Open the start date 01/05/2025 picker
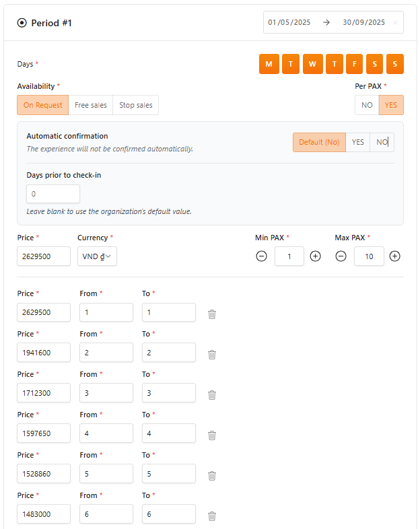The height and width of the screenshot is (529, 420). point(289,22)
